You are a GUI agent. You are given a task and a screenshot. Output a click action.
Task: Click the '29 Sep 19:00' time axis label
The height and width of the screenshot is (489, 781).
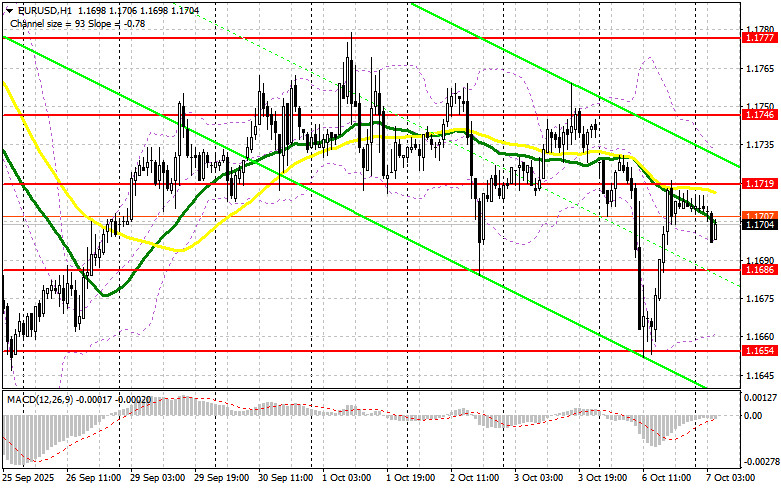point(222,478)
